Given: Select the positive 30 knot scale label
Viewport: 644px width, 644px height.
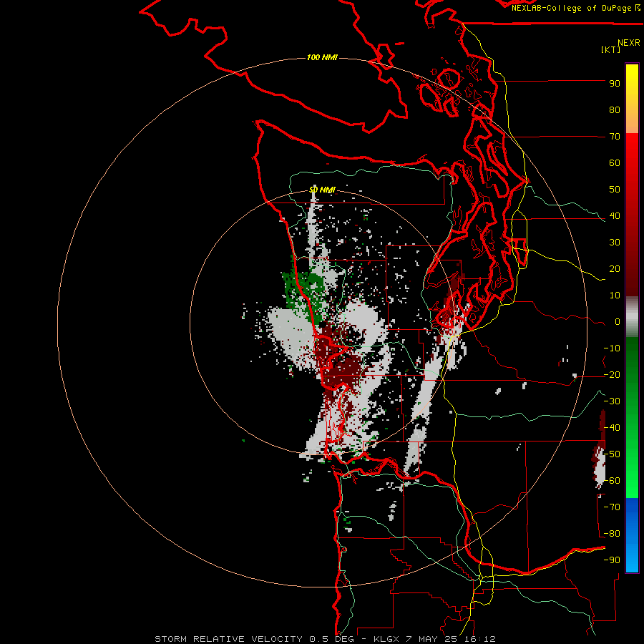Looking at the screenshot, I should [615, 243].
